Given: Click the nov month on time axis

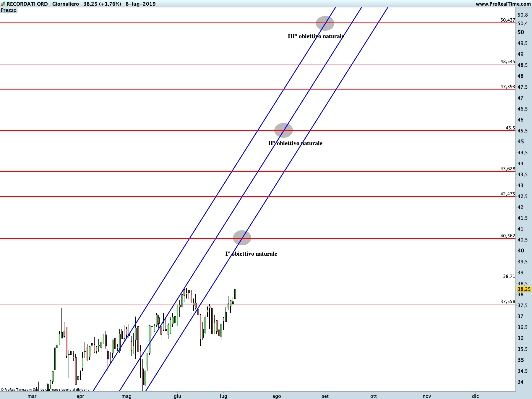Looking at the screenshot, I should click(427, 396).
